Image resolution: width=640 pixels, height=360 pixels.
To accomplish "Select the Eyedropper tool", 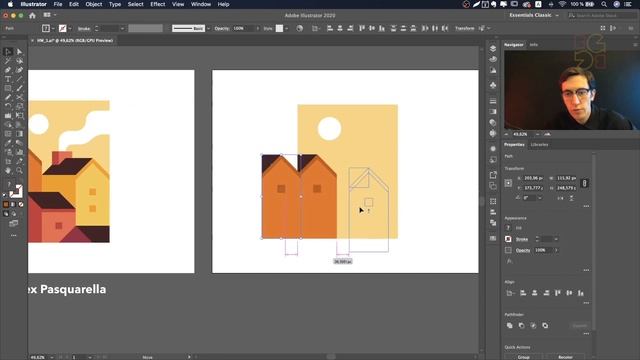I will point(8,143).
